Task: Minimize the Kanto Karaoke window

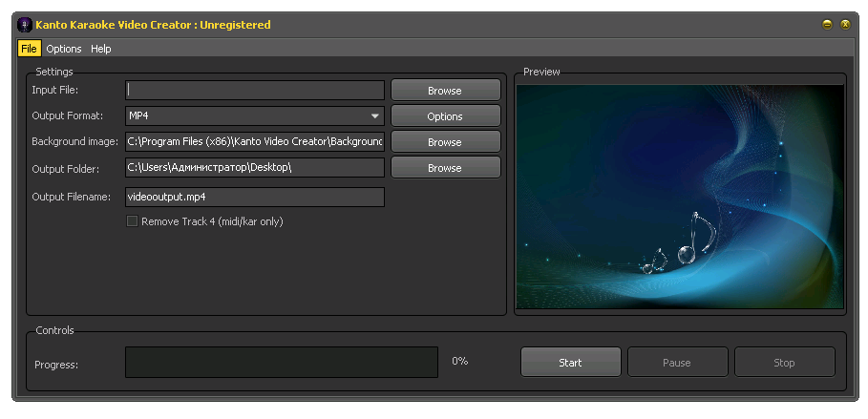Action: pos(827,25)
